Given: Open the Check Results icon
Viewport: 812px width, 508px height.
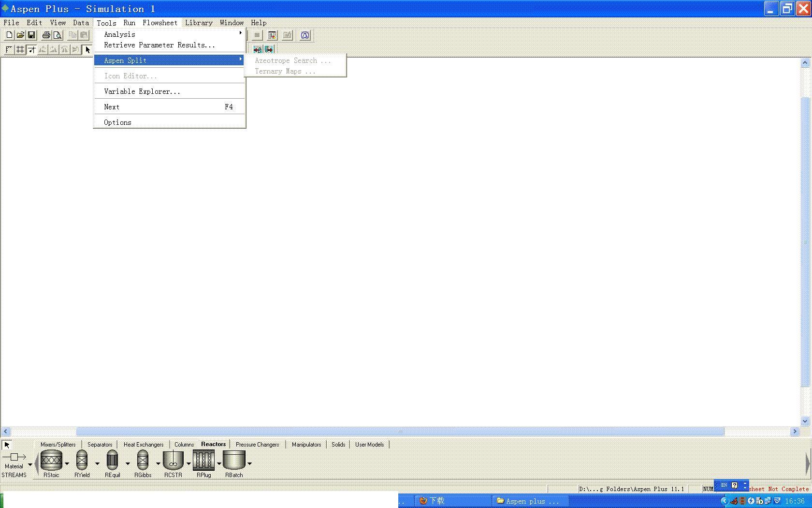Looking at the screenshot, I should (272, 35).
